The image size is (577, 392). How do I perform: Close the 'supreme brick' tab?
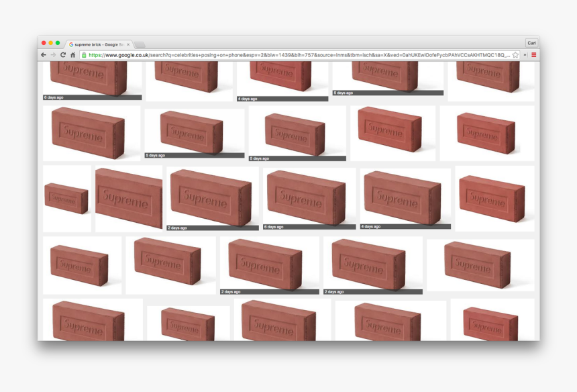(x=128, y=44)
